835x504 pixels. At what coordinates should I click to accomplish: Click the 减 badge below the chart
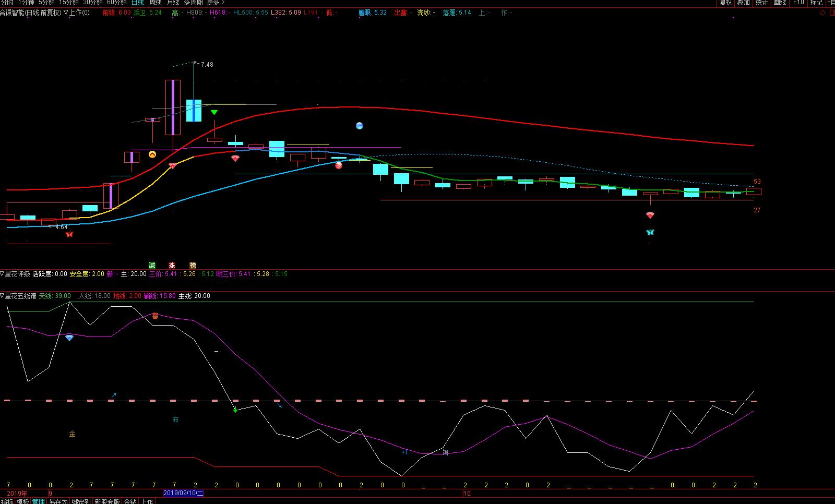coord(152,265)
